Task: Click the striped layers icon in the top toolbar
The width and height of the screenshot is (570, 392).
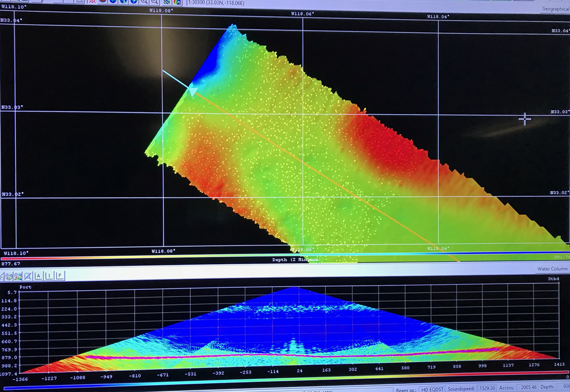Action: click(167, 2)
